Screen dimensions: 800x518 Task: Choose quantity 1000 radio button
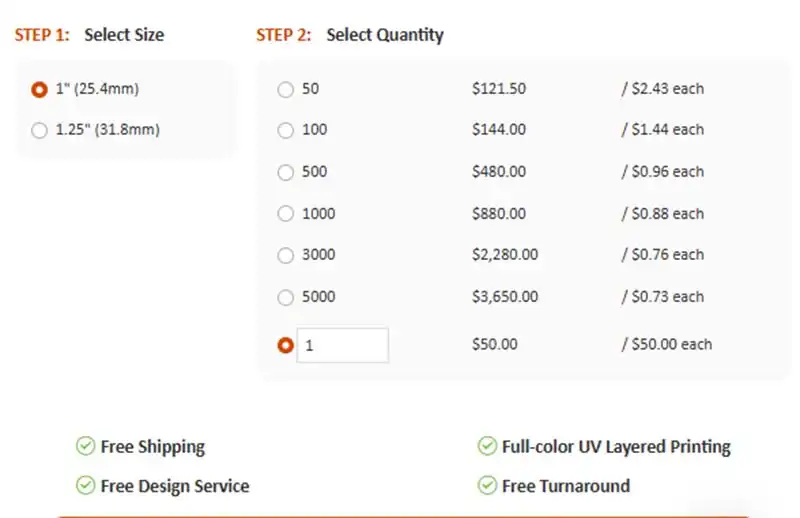coord(286,213)
